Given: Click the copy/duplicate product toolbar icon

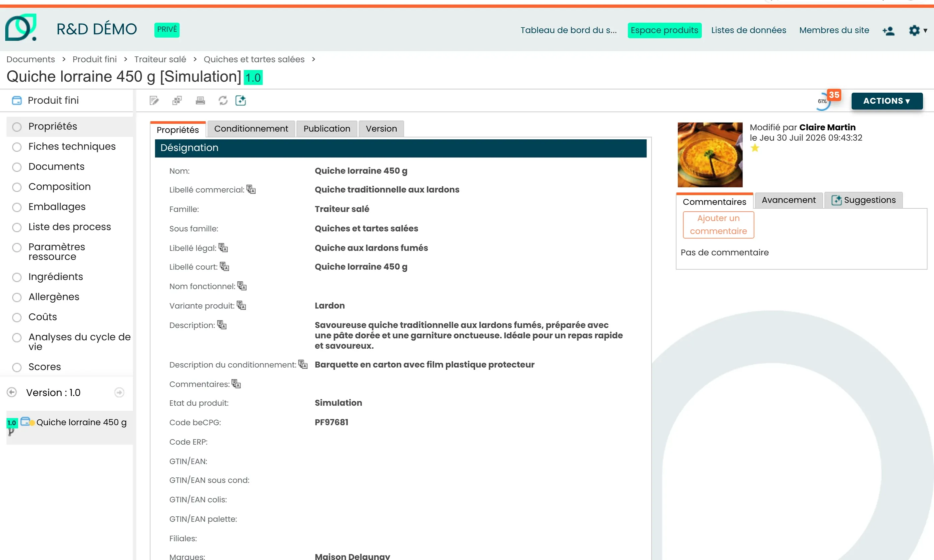Looking at the screenshot, I should 177,101.
